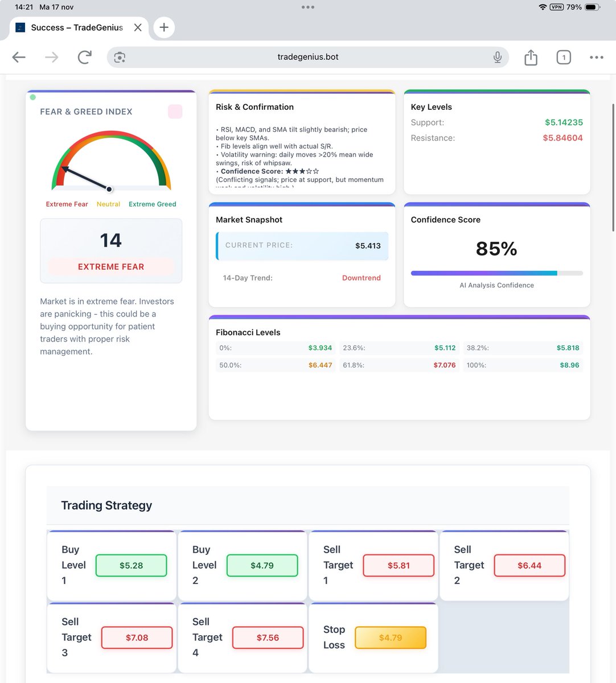
Task: Click the Key Levels heading
Action: pyautogui.click(x=432, y=107)
